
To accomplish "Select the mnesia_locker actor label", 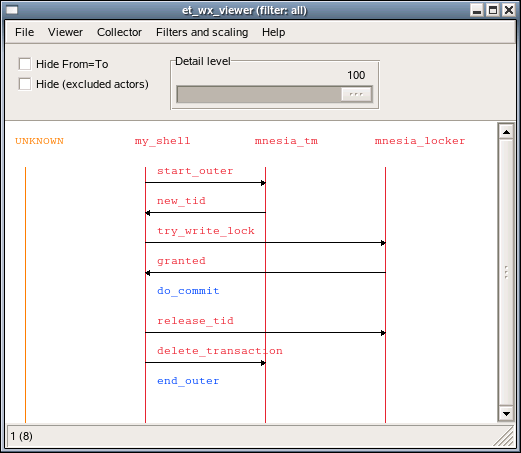I will click(420, 141).
